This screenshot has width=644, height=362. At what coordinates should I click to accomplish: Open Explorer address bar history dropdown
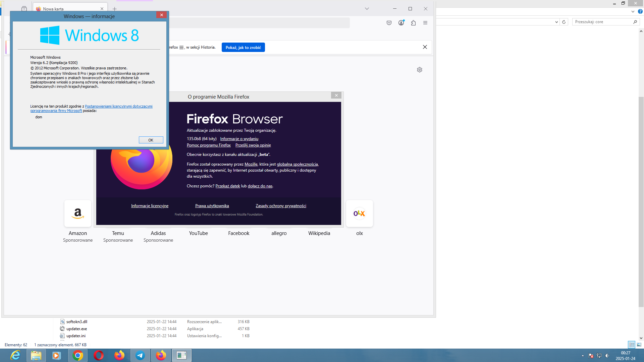click(x=556, y=22)
